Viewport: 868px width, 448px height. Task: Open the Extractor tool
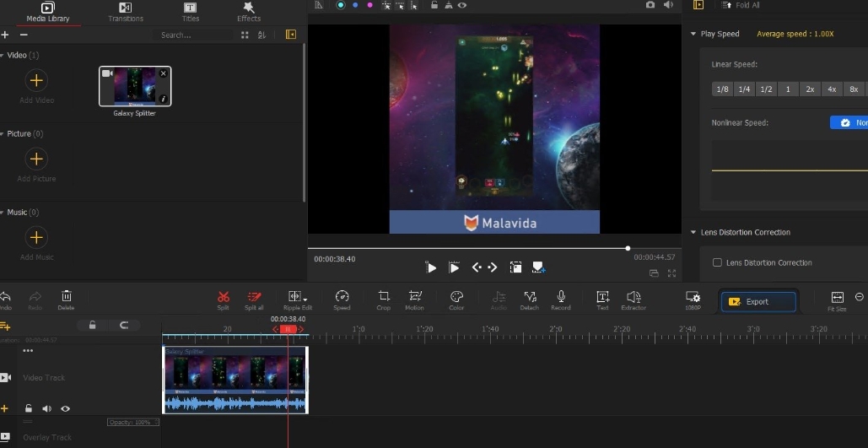633,300
